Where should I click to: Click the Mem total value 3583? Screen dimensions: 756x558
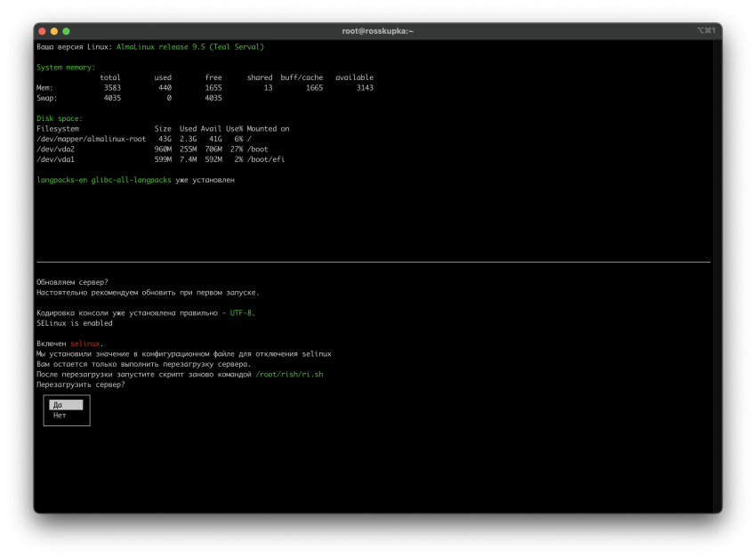112,88
